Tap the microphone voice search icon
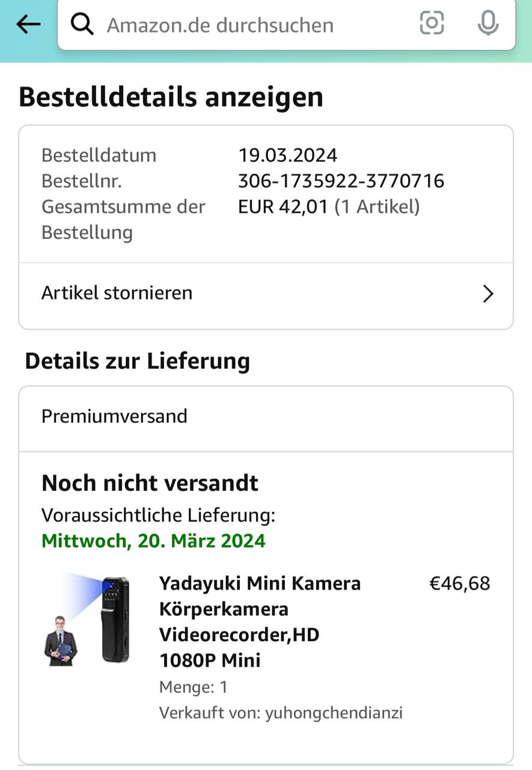Viewport: 532px width, 770px height. point(488,23)
